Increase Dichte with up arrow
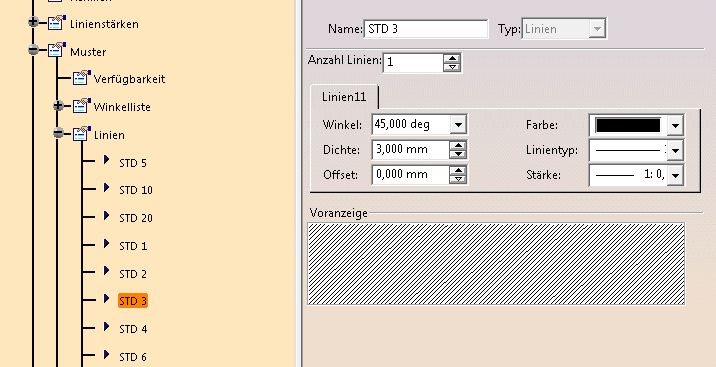The width and height of the screenshot is (716, 367). click(458, 146)
